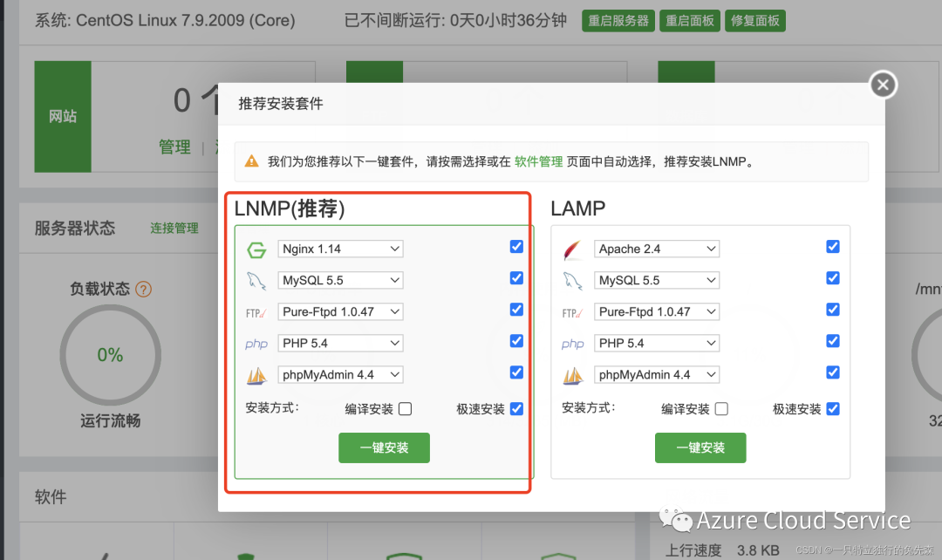Screen dimensions: 942x560
Task: Click 修复面板 button
Action: click(x=755, y=21)
